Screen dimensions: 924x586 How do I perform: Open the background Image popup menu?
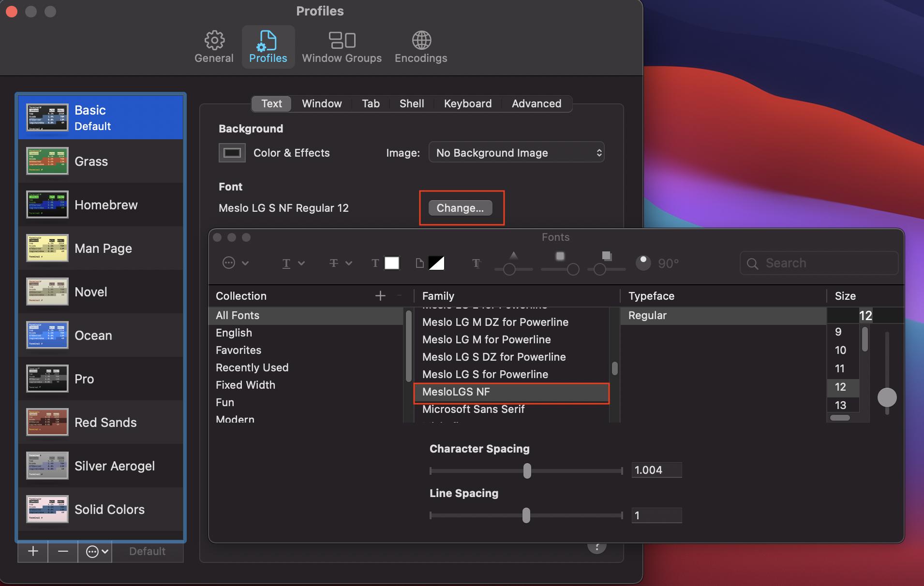click(x=516, y=153)
